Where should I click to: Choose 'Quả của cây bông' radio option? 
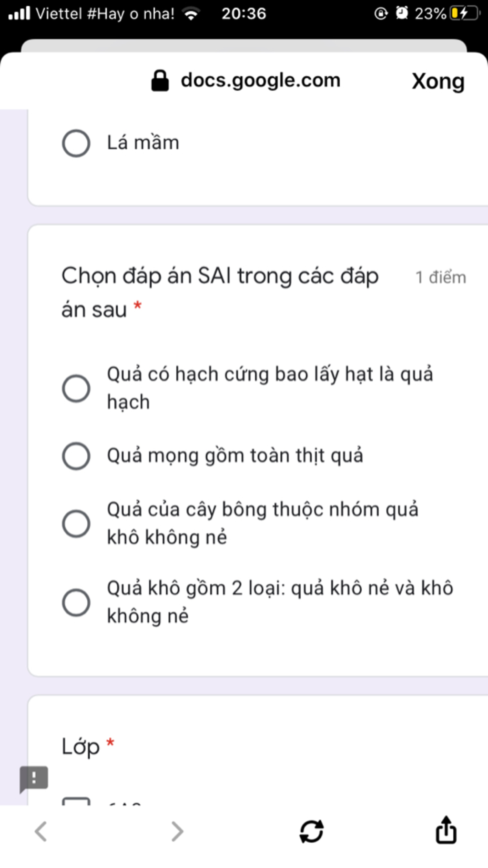(x=76, y=524)
